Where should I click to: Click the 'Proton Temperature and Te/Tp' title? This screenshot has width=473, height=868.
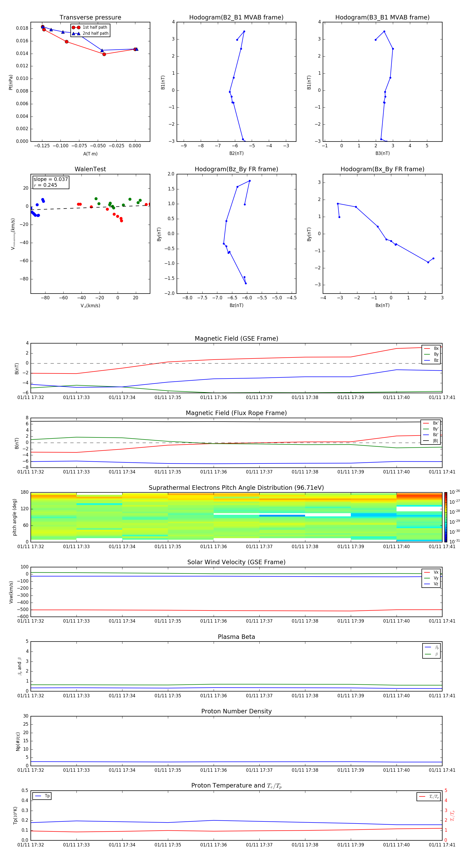click(x=236, y=786)
